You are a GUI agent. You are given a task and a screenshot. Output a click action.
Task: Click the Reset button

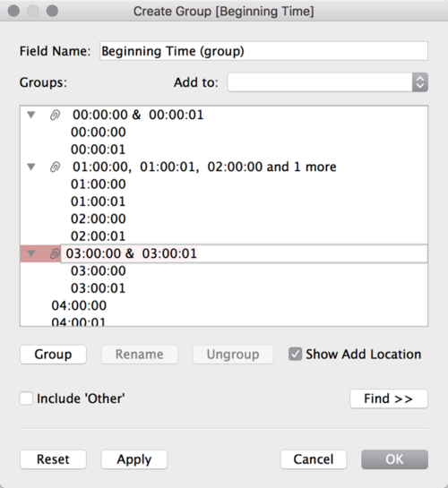(x=53, y=459)
